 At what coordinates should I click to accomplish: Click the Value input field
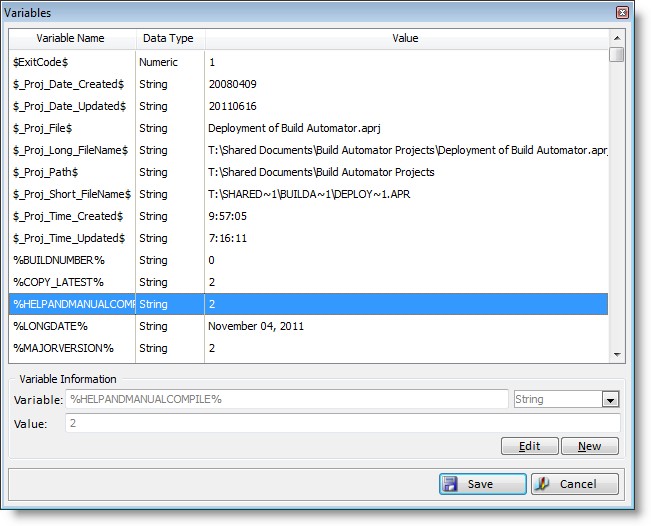(343, 423)
